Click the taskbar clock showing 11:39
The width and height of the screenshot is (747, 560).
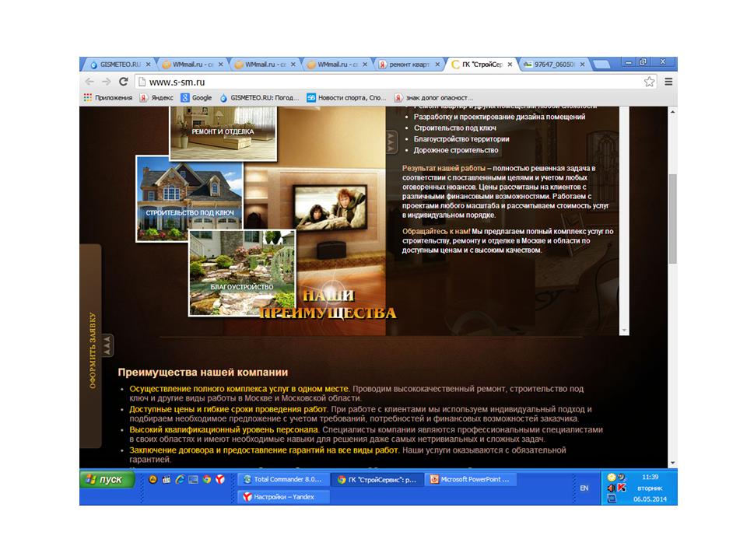[x=650, y=477]
